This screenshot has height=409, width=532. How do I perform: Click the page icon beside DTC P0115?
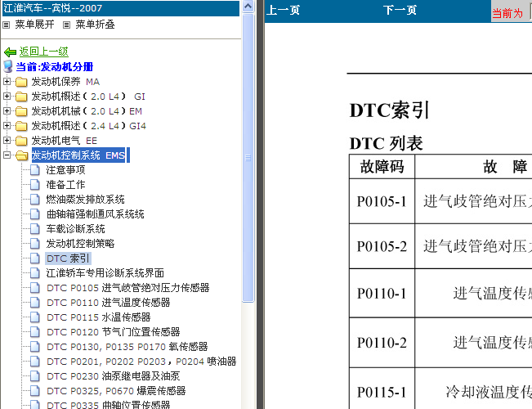(x=34, y=317)
